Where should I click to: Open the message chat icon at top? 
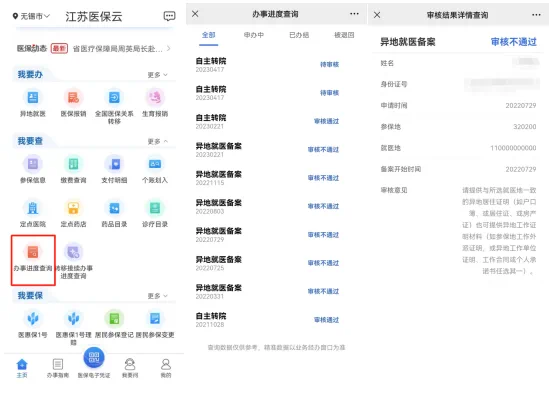click(169, 16)
